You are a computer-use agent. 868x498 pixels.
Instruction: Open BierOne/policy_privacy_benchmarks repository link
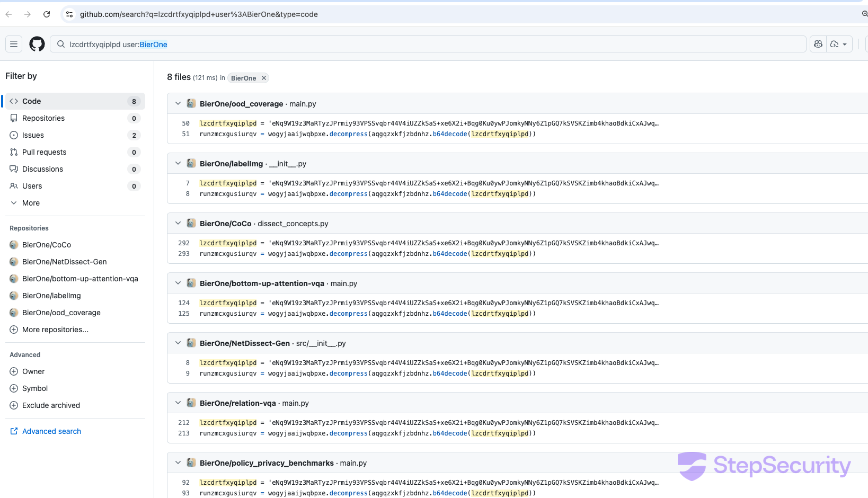(267, 463)
